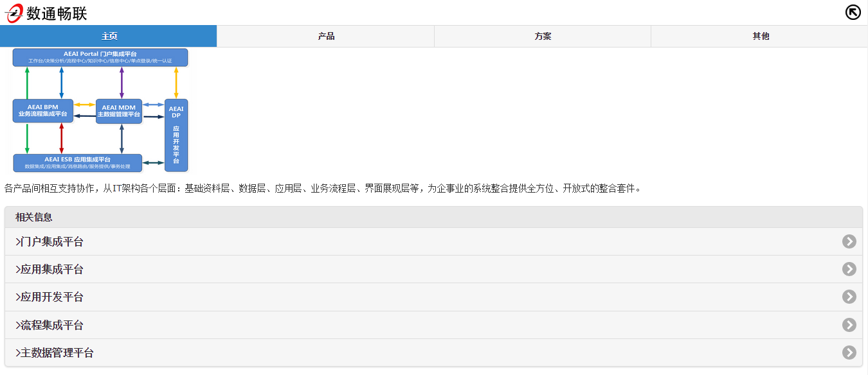Image resolution: width=868 pixels, height=375 pixels.
Task: Click the chevron icon on 应用开发平台 row
Action: pos(849,297)
